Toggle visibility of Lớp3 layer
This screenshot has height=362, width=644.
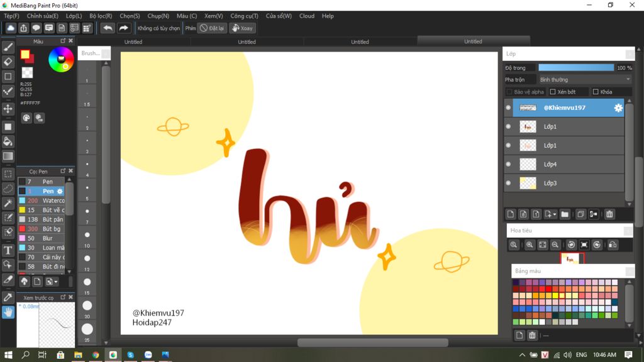coord(508,183)
